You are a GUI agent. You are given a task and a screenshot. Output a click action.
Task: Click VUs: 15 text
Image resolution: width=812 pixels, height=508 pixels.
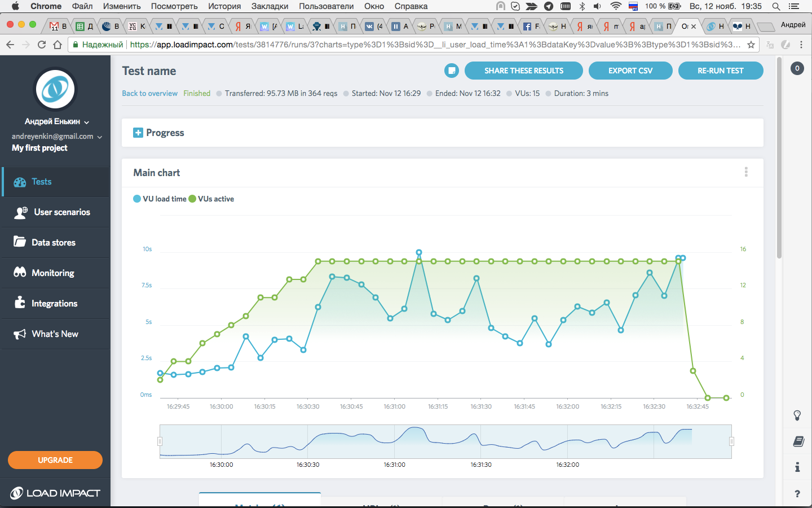[x=527, y=93]
